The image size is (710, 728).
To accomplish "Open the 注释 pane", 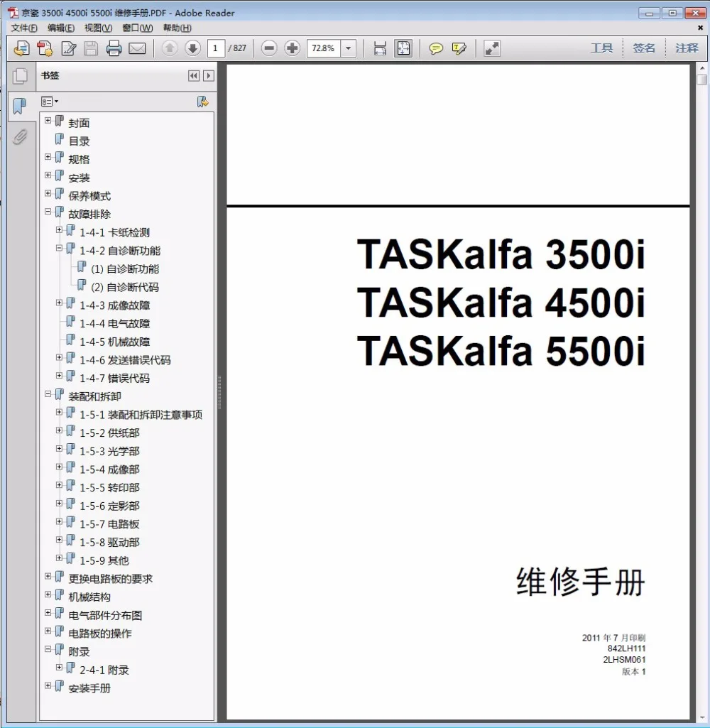I will pyautogui.click(x=687, y=48).
